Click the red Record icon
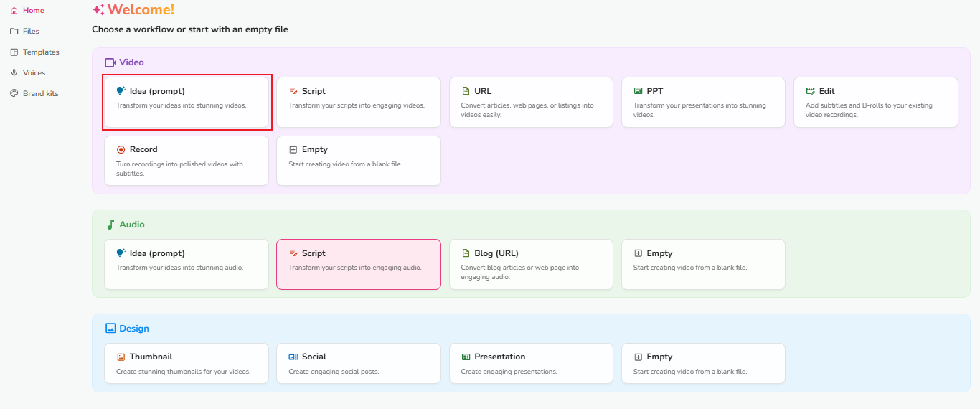Screen dimensions: 980x409 click(121, 150)
